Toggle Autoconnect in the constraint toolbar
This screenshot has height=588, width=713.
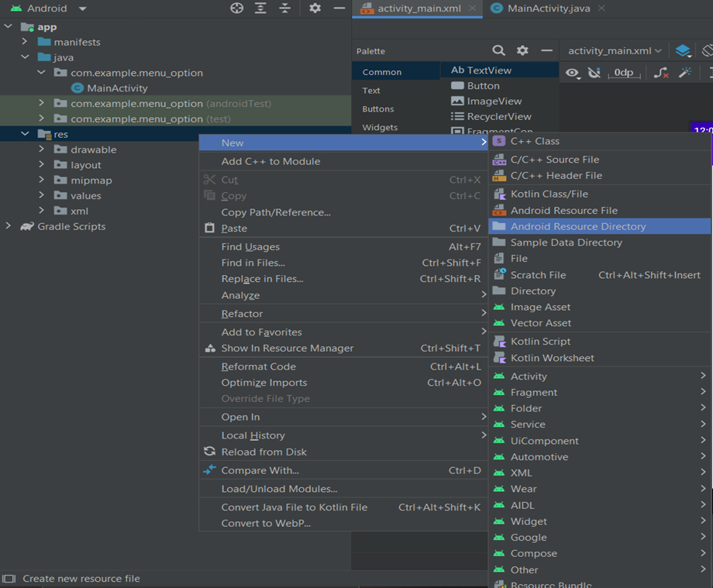(x=594, y=72)
